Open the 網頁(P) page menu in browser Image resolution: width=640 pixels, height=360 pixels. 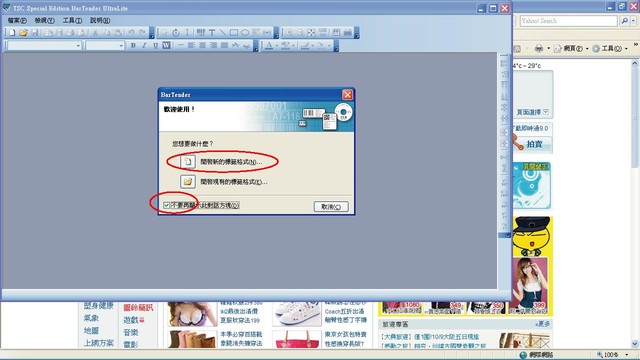tap(572, 49)
